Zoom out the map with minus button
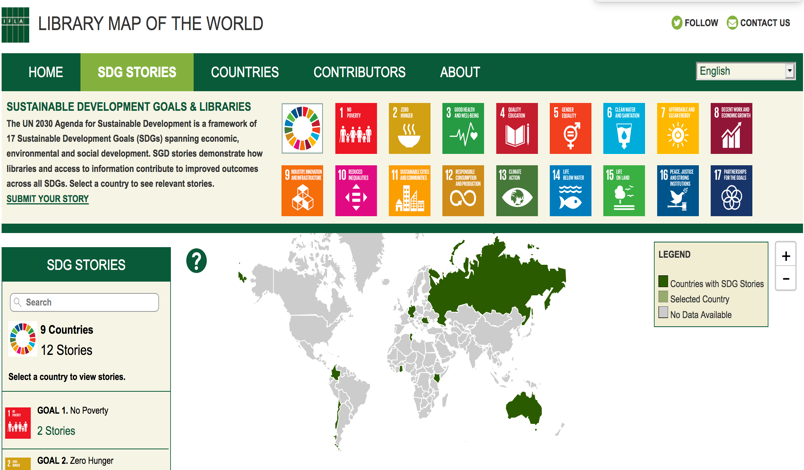 [x=786, y=279]
